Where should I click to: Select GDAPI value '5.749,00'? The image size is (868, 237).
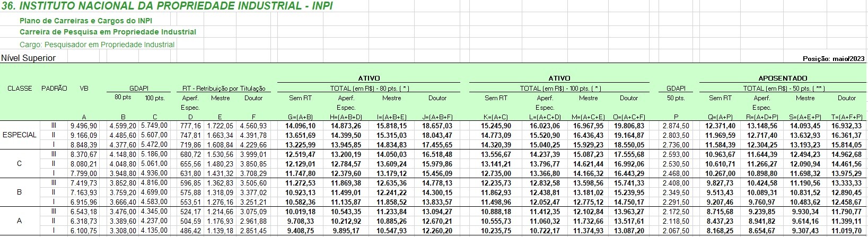pyautogui.click(x=154, y=126)
